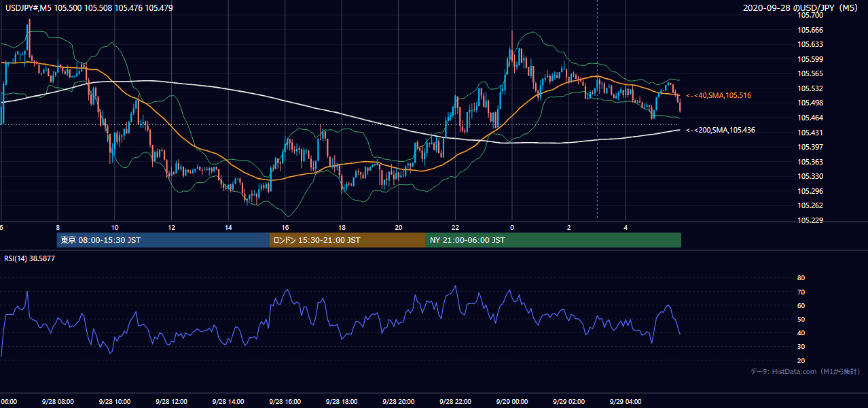Click price axis value 105.700
868x408 pixels.
coord(810,15)
